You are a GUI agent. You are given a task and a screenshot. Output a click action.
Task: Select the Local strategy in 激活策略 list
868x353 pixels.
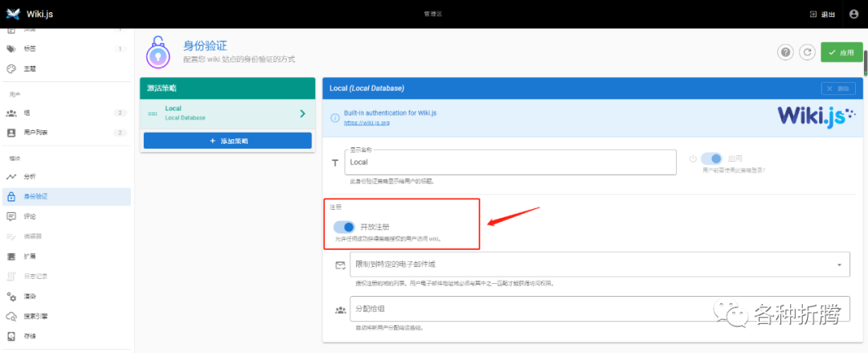click(227, 113)
